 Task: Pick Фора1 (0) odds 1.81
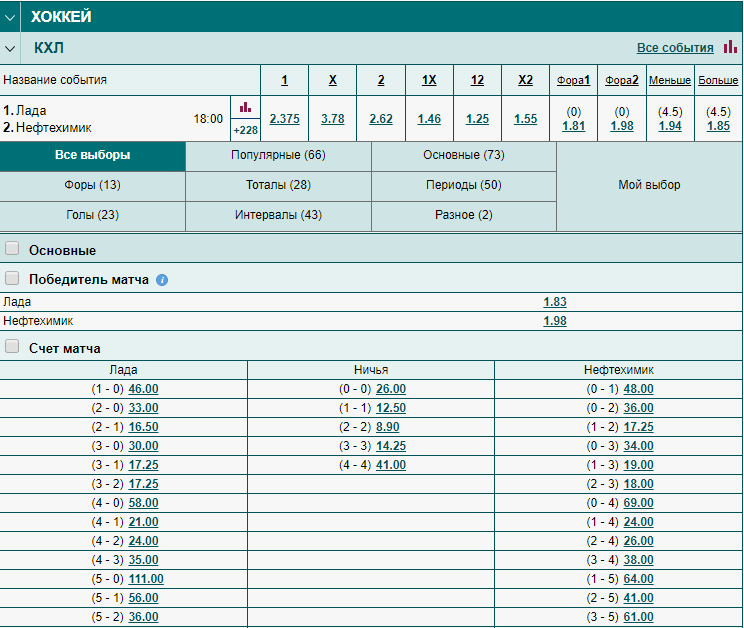point(573,126)
